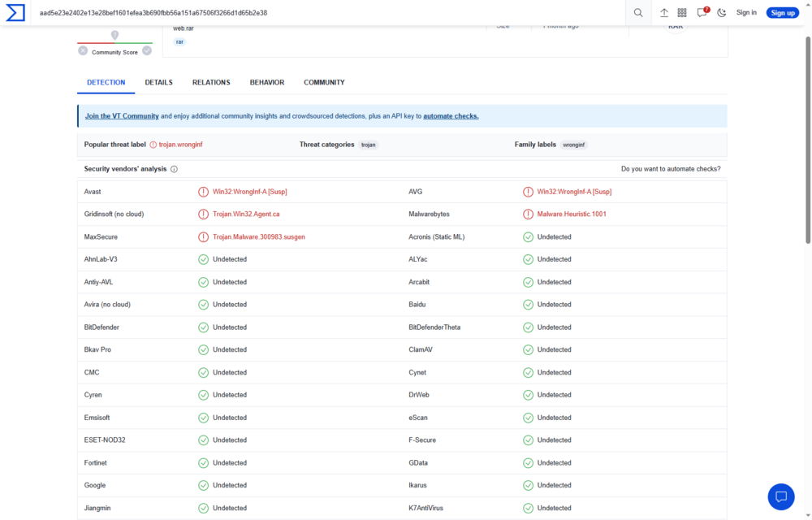Click the Jiangmin vendor name
812x520 pixels.
click(x=97, y=508)
